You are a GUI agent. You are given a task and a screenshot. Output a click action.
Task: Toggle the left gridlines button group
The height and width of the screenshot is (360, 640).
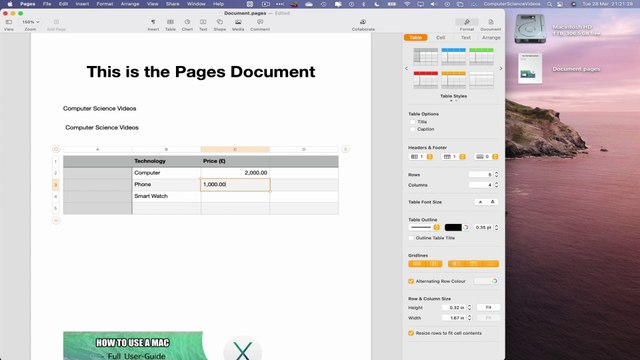[425, 264]
